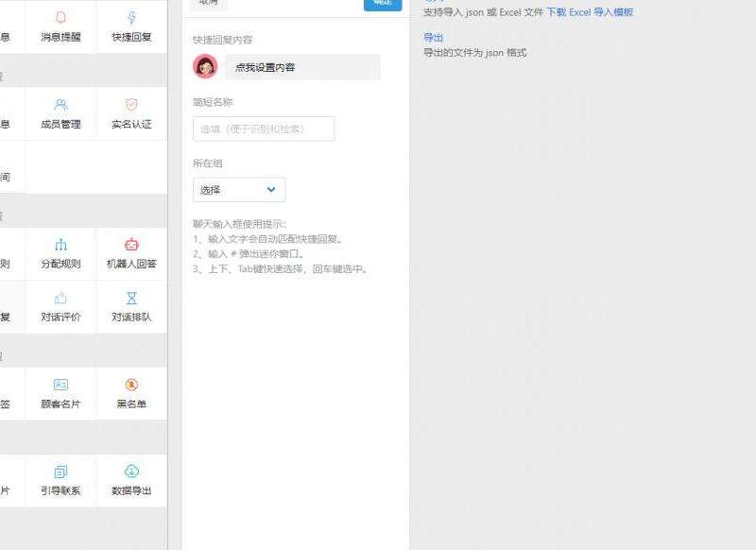Click the 简短名称 input field
Viewport: 756px width, 550px height.
(x=264, y=129)
